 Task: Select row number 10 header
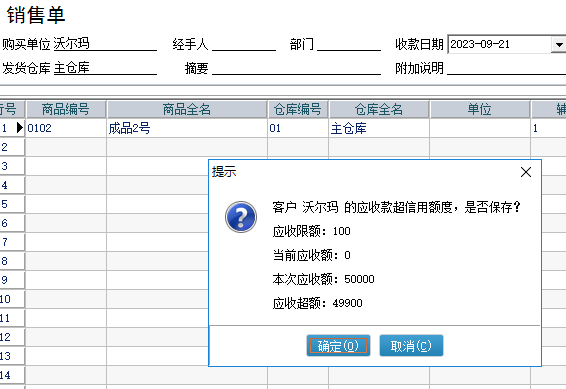12,299
